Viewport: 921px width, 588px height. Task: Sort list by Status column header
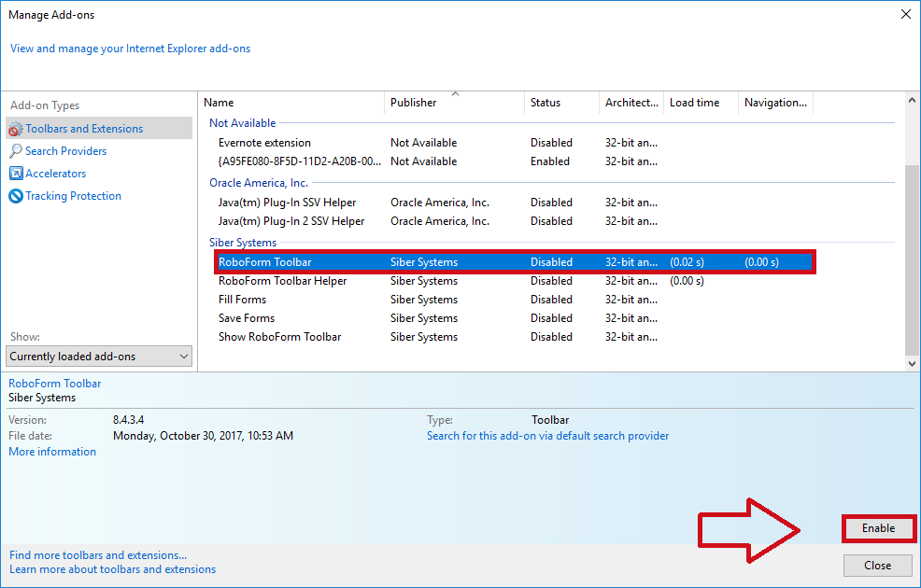coord(561,102)
